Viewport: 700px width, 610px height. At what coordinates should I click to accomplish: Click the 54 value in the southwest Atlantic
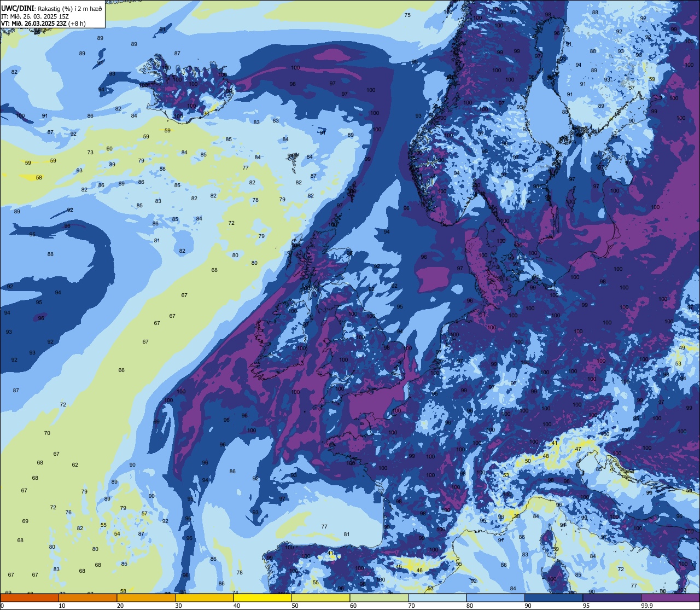pos(117,534)
